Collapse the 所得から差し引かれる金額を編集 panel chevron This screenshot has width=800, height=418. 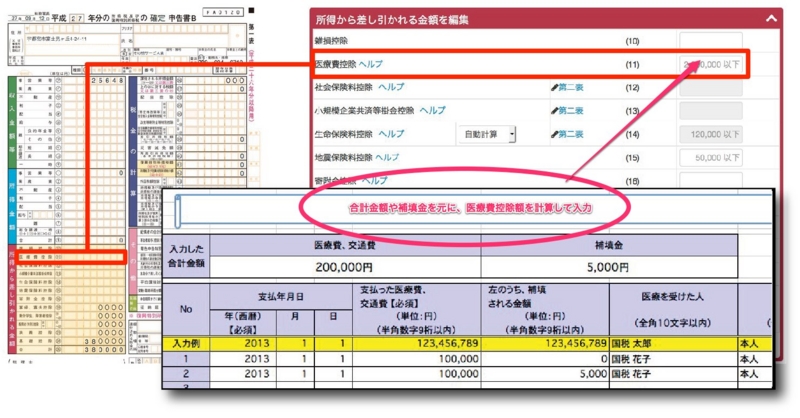click(x=771, y=19)
